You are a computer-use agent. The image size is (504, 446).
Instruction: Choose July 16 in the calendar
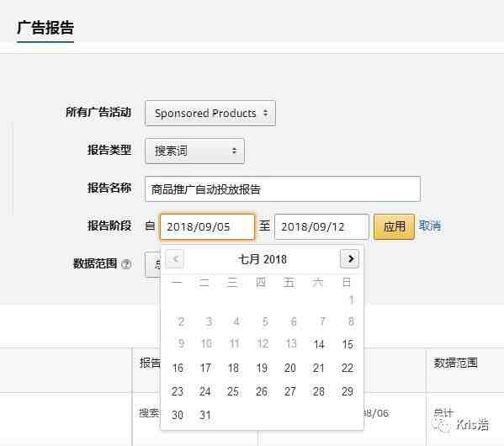coord(178,368)
